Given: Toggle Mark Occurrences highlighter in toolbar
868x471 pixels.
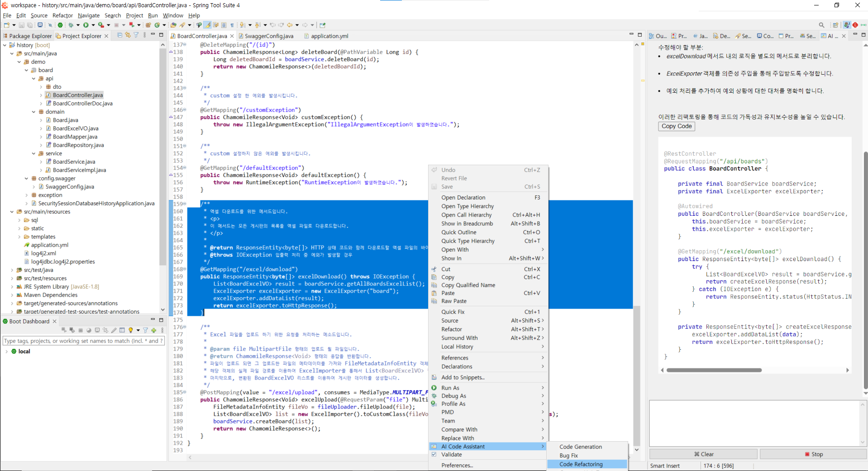Looking at the screenshot, I should click(x=208, y=25).
